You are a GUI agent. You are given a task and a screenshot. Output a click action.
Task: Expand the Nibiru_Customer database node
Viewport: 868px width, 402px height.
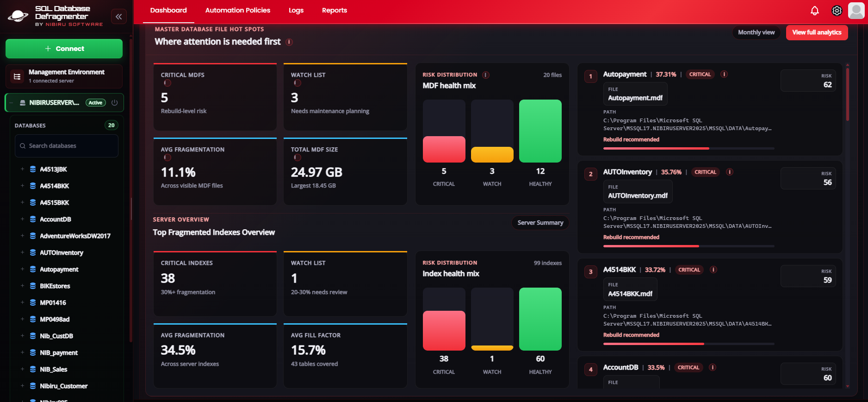[x=22, y=386]
